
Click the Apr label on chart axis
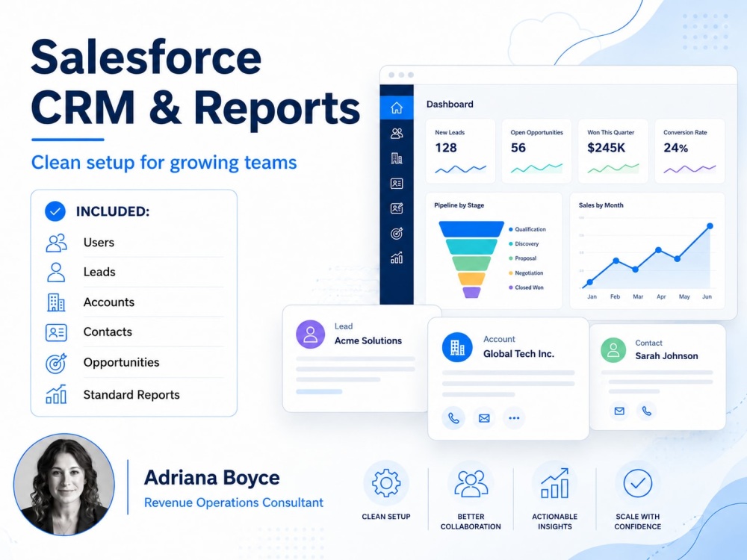pyautogui.click(x=661, y=296)
